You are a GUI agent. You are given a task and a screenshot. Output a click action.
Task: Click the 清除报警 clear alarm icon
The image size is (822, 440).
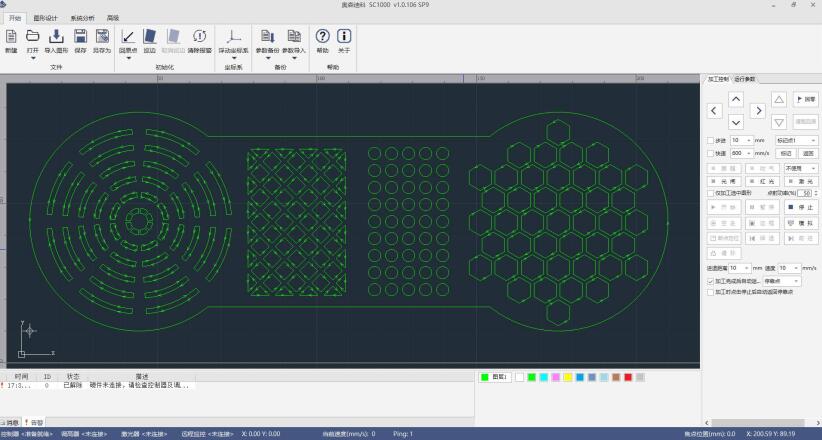pos(199,37)
